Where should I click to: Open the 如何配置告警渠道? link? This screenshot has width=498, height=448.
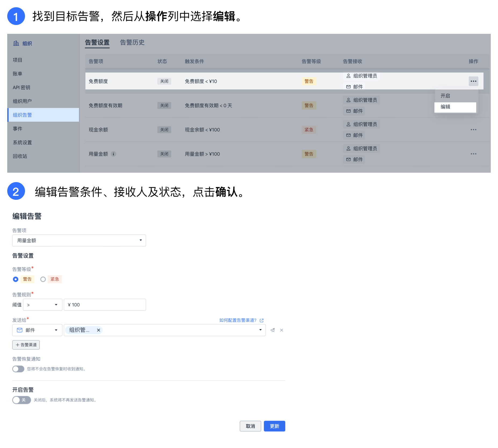coord(238,320)
